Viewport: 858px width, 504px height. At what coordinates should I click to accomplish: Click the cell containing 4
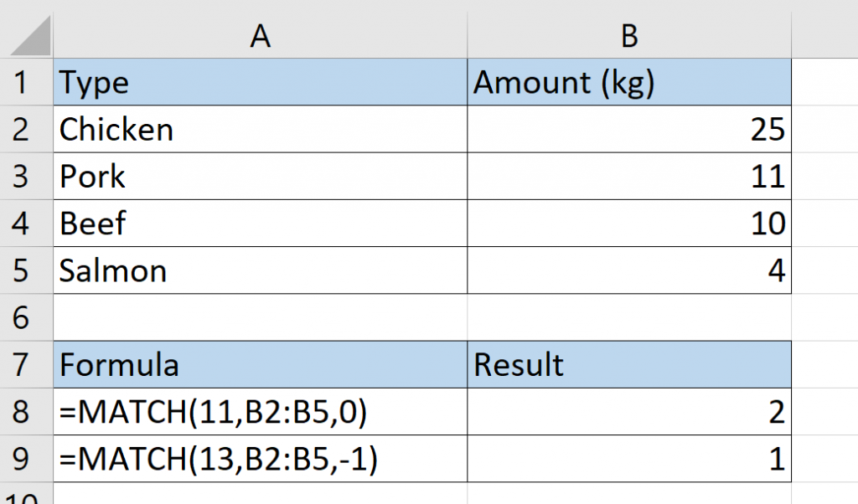pos(628,270)
